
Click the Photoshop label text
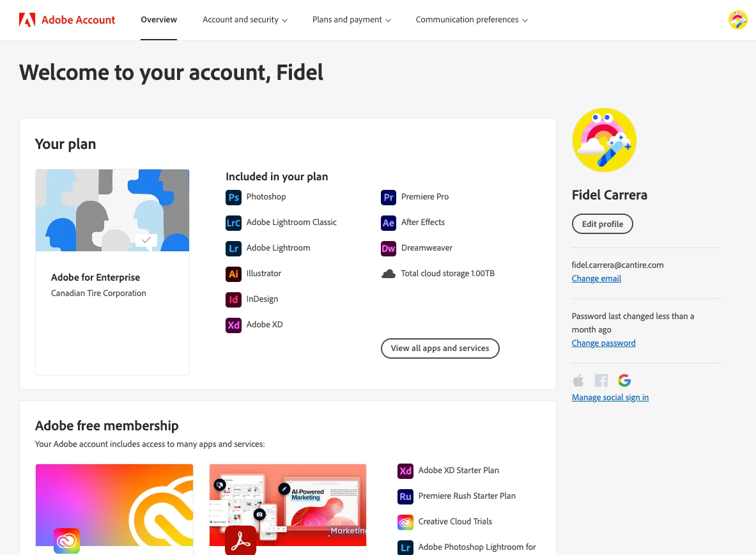click(x=266, y=197)
